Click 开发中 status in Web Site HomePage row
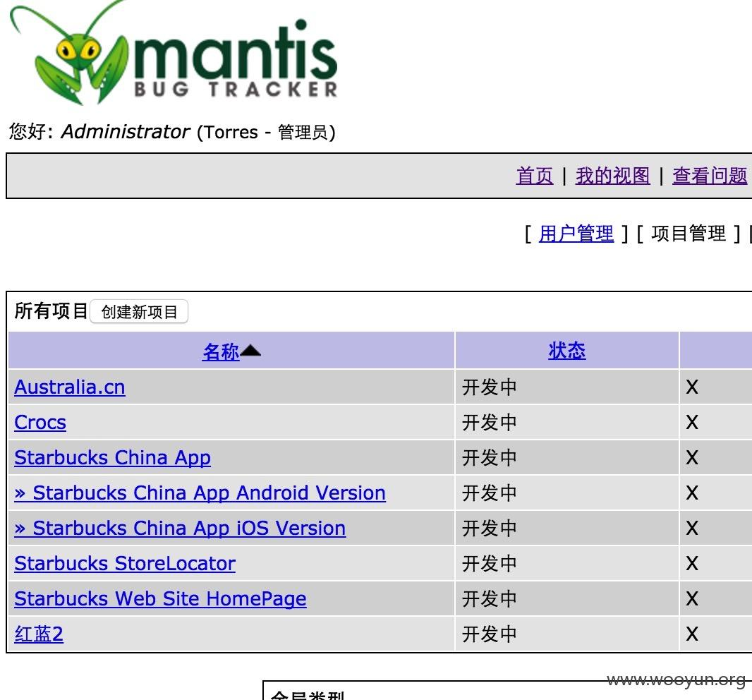The height and width of the screenshot is (700, 752). (489, 599)
